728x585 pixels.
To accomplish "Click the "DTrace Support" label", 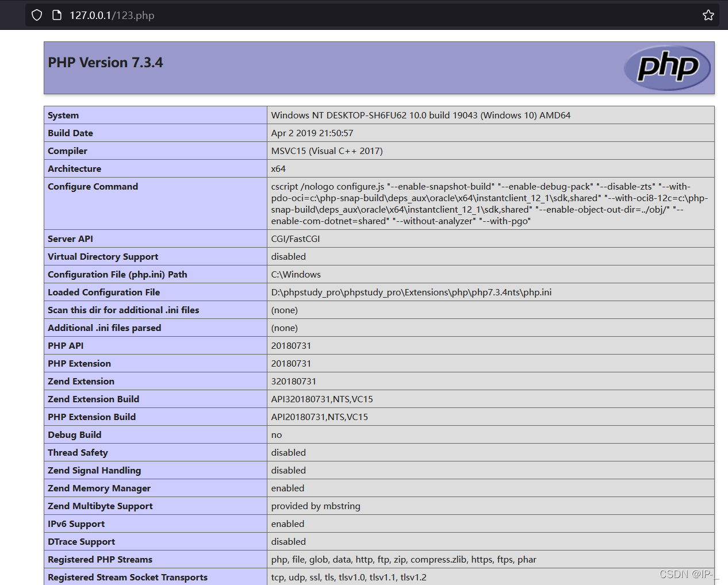I will [x=81, y=542].
